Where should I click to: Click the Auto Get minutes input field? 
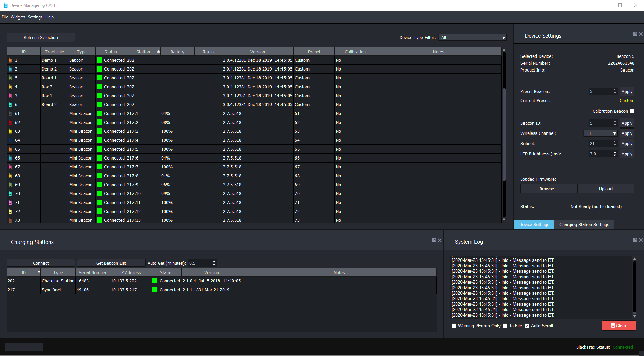pos(200,263)
